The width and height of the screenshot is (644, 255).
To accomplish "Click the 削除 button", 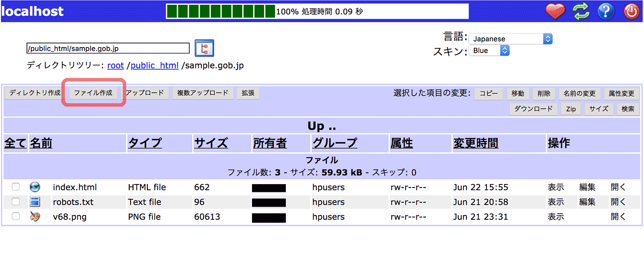I will coord(544,94).
